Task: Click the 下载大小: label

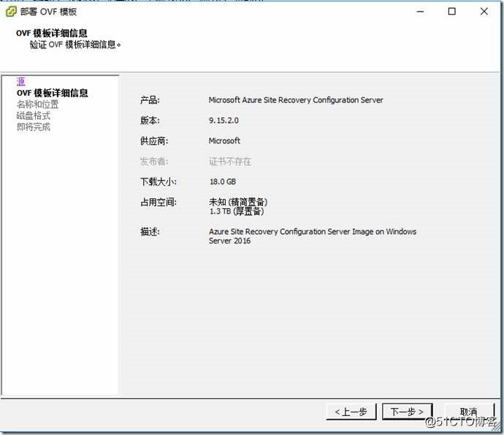Action: pyautogui.click(x=159, y=181)
